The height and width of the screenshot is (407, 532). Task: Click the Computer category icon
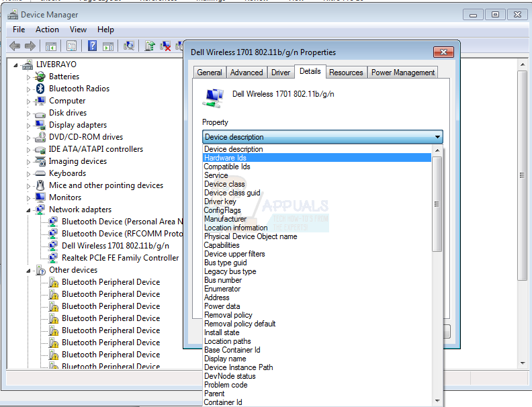tap(40, 101)
